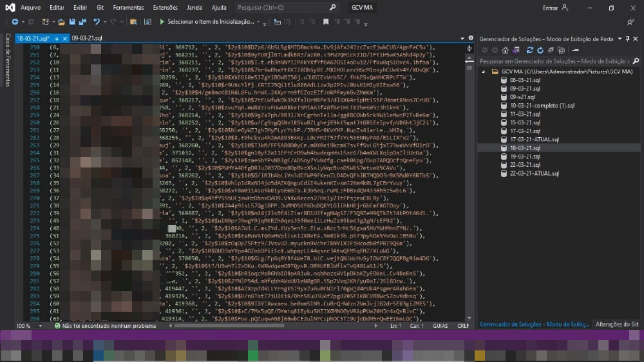Click the CRLF line ending indicator

[463, 326]
